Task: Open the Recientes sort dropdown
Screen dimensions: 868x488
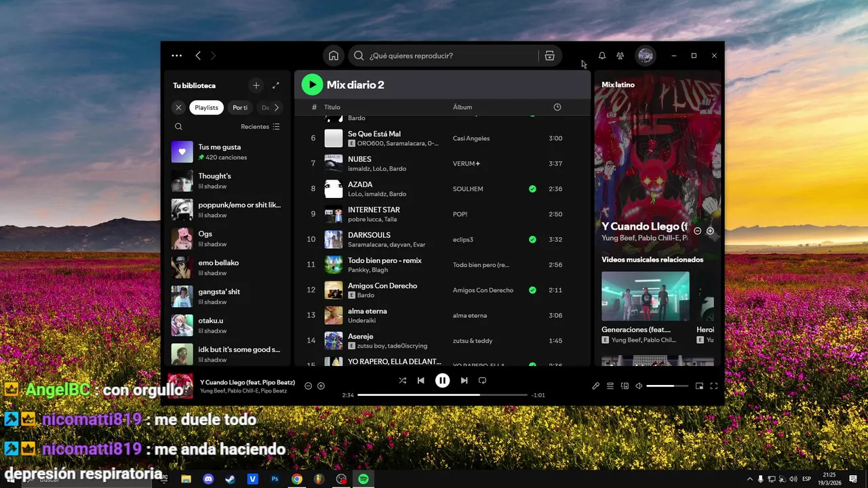Action: [260, 127]
